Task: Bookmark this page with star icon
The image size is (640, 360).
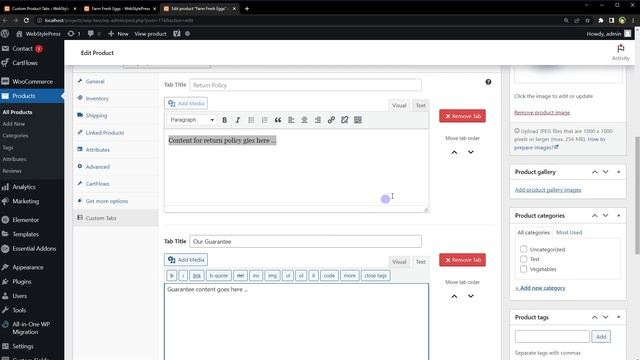Action: coord(587,20)
